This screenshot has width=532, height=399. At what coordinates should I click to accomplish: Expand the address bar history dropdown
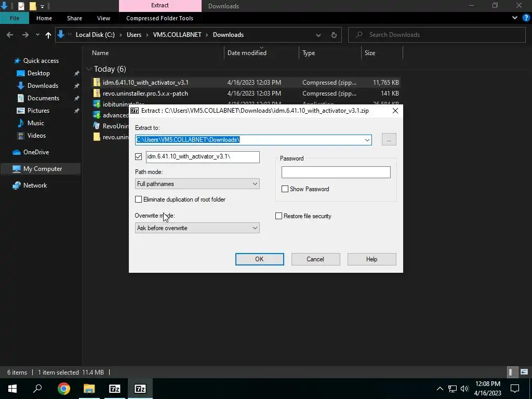tap(318, 35)
